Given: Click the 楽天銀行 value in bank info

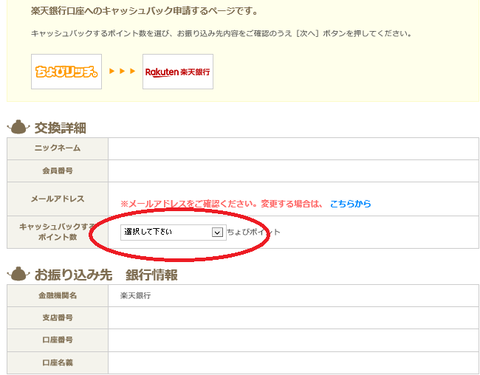Looking at the screenshot, I should pos(135,295).
